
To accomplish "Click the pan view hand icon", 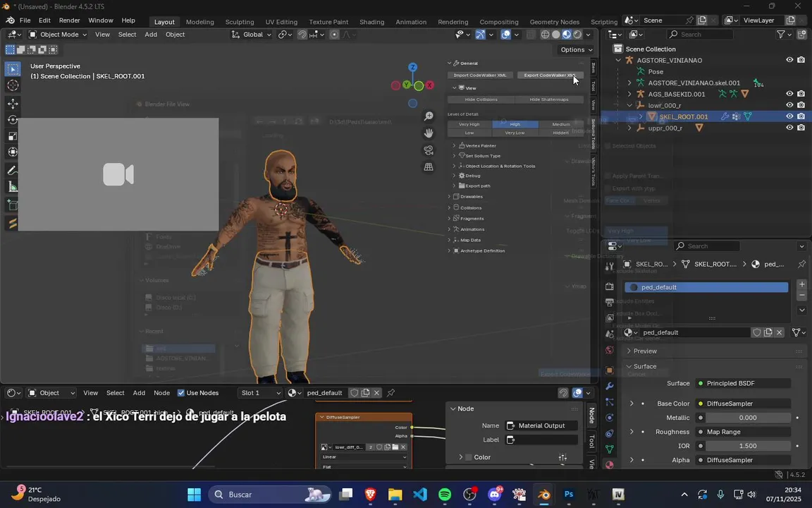I will click(x=429, y=133).
